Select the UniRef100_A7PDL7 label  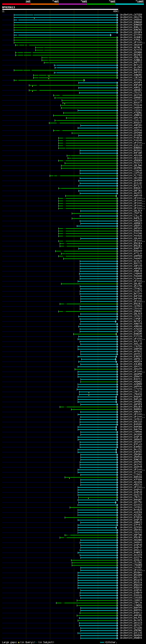(x=131, y=40)
